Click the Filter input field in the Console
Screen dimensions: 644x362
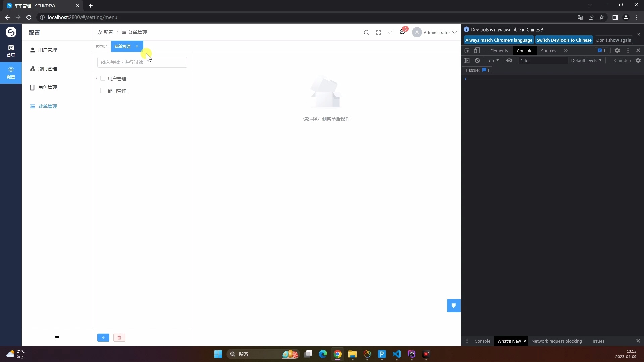click(x=543, y=60)
